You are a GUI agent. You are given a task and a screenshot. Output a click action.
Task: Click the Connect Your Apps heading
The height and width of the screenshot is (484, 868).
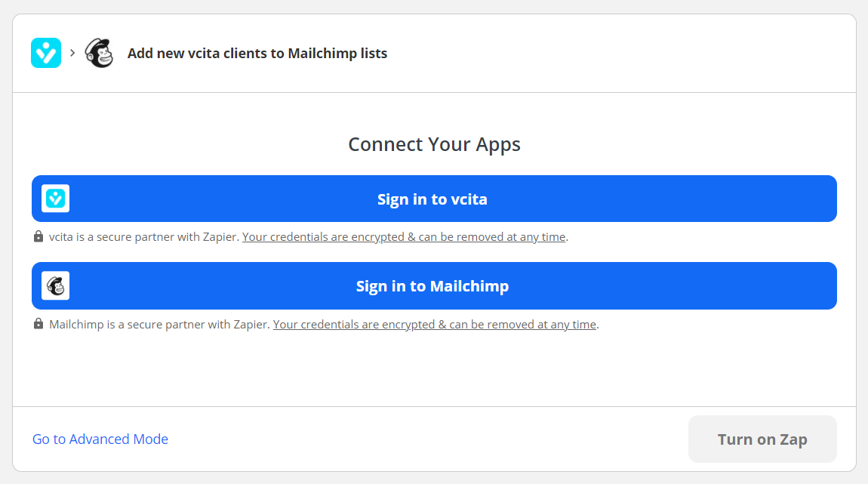(434, 144)
